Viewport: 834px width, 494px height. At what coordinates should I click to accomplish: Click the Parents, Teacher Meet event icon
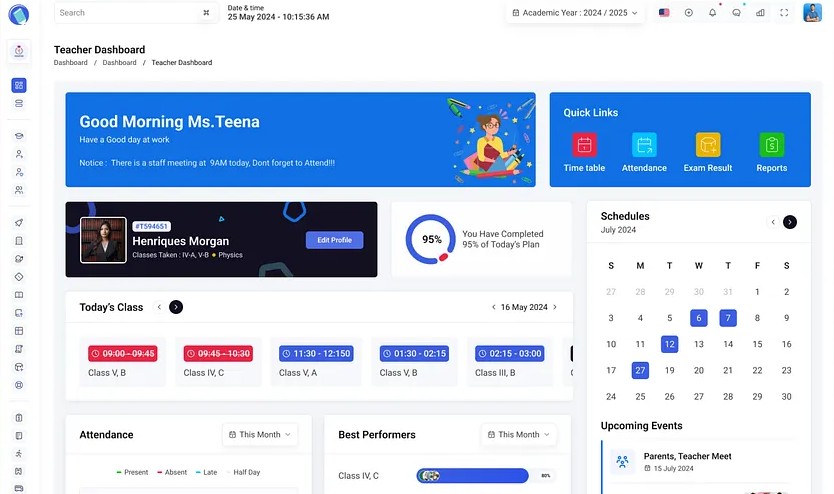622,461
